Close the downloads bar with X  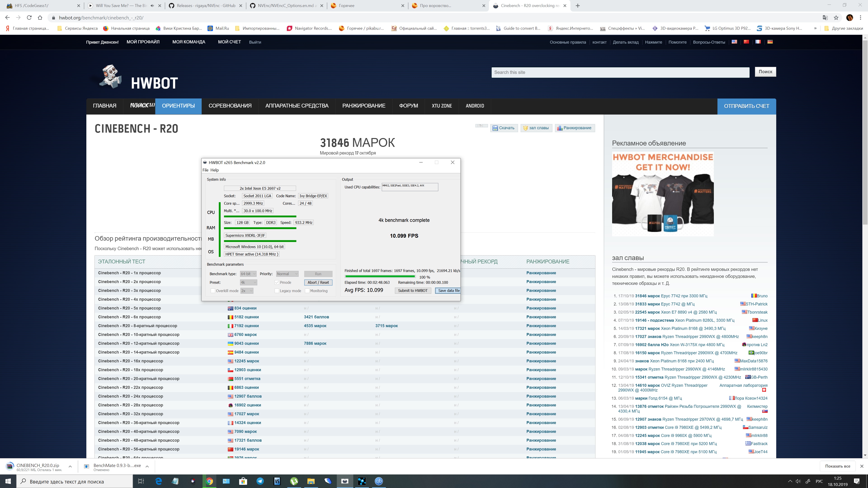862,466
